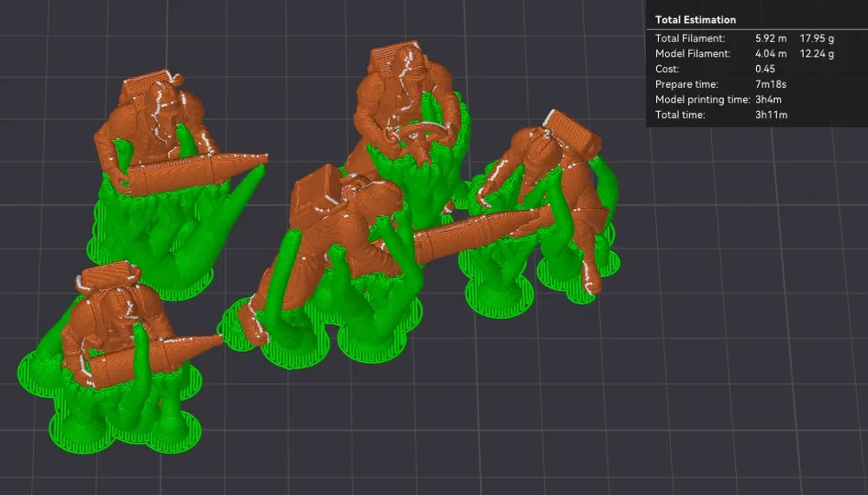
Task: Click the prepare time value '7m18s'
Action: (771, 84)
